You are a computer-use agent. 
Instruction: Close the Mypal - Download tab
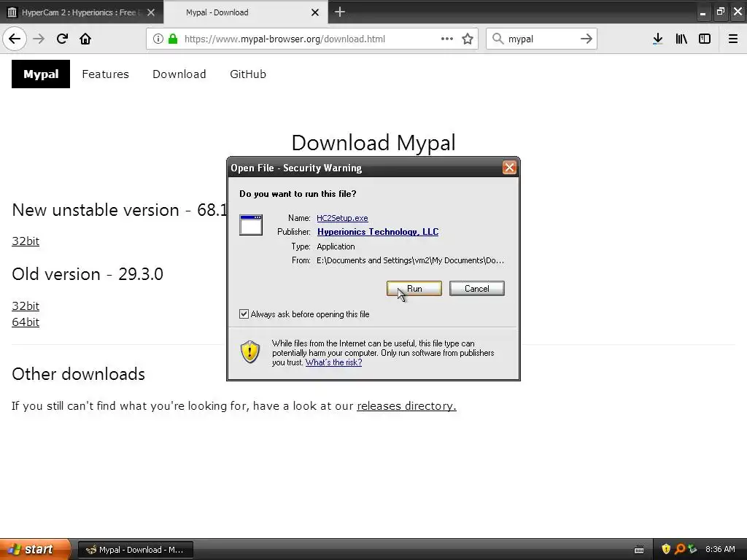coord(315,12)
